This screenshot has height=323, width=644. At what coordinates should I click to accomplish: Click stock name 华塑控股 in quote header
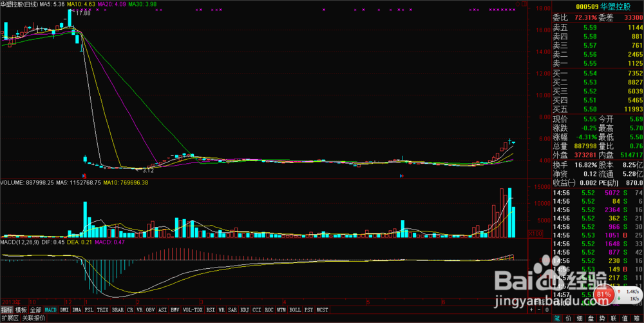[615, 7]
